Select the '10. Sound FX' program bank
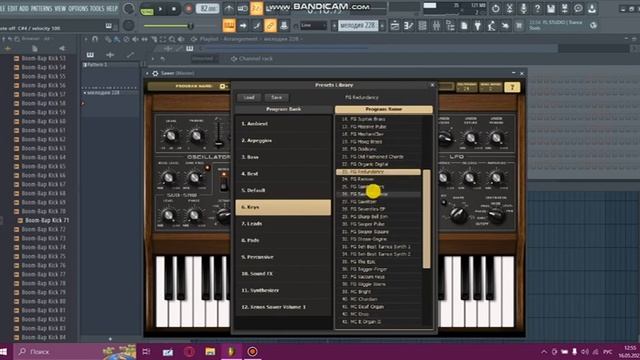The image size is (640, 360). (283, 273)
